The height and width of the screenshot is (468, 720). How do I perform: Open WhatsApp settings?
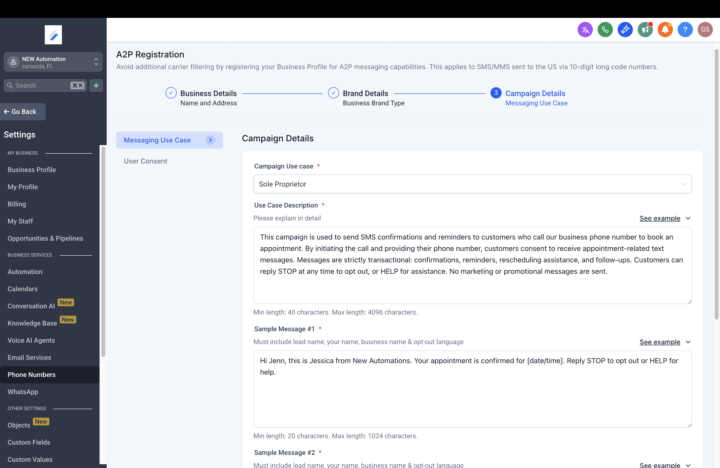click(23, 392)
